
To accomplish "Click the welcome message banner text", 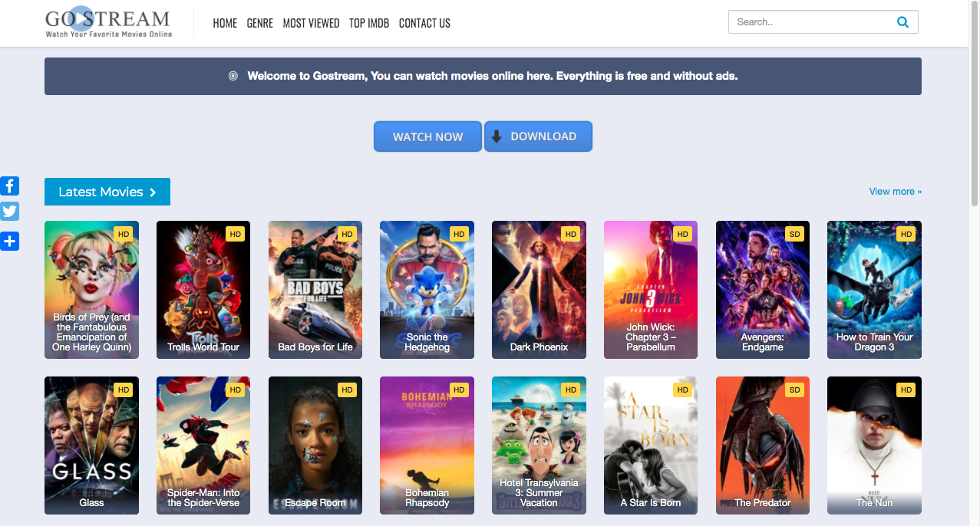I will click(492, 76).
